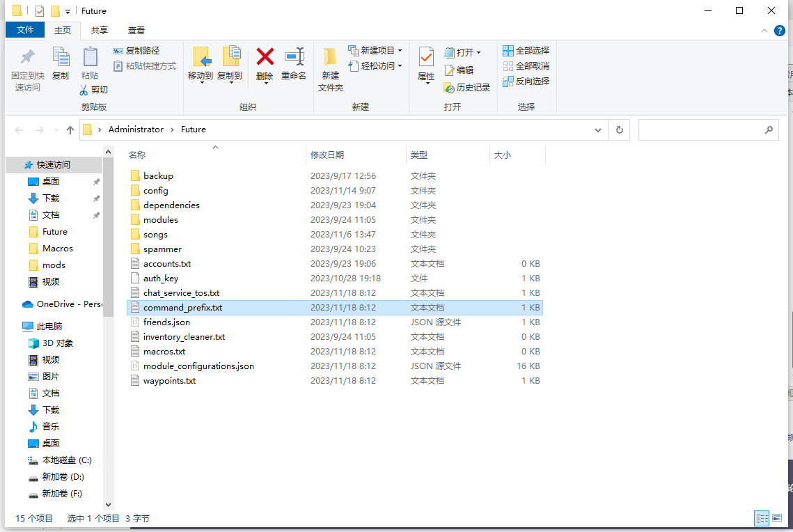Screen dimensions: 793x532
Task: Click Invert selection (反向选择)
Action: [526, 81]
